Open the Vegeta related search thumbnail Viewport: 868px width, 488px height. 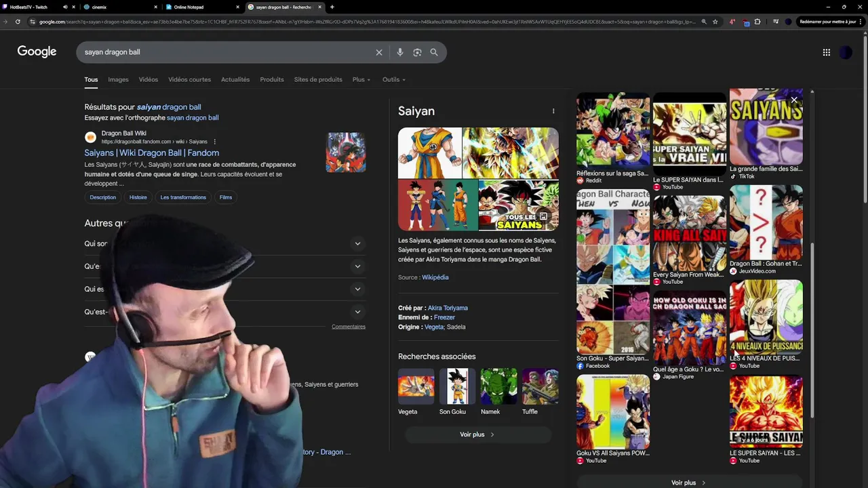click(x=416, y=386)
